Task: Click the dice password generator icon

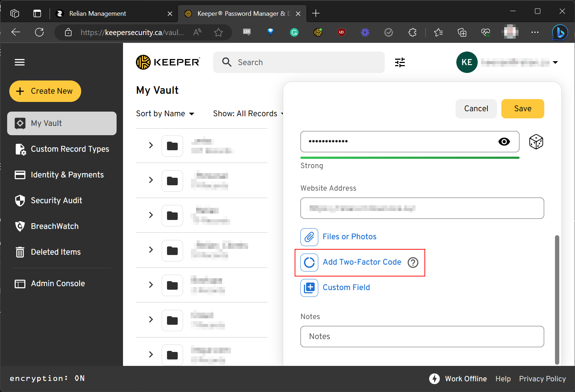Action: [536, 142]
